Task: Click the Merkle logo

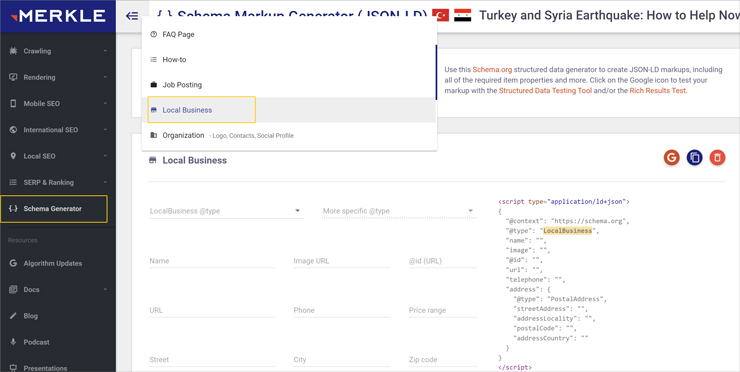Action: [x=58, y=16]
